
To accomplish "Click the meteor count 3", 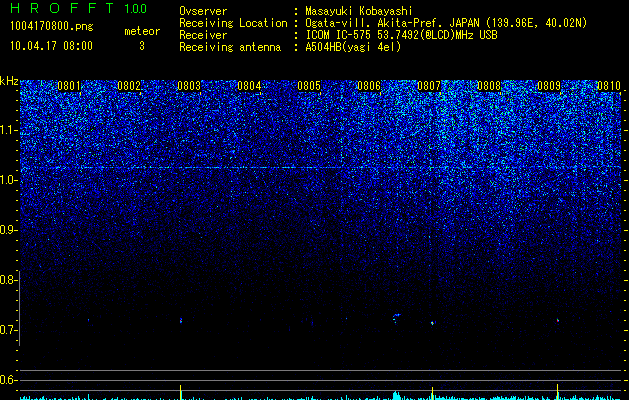I will point(142,46).
